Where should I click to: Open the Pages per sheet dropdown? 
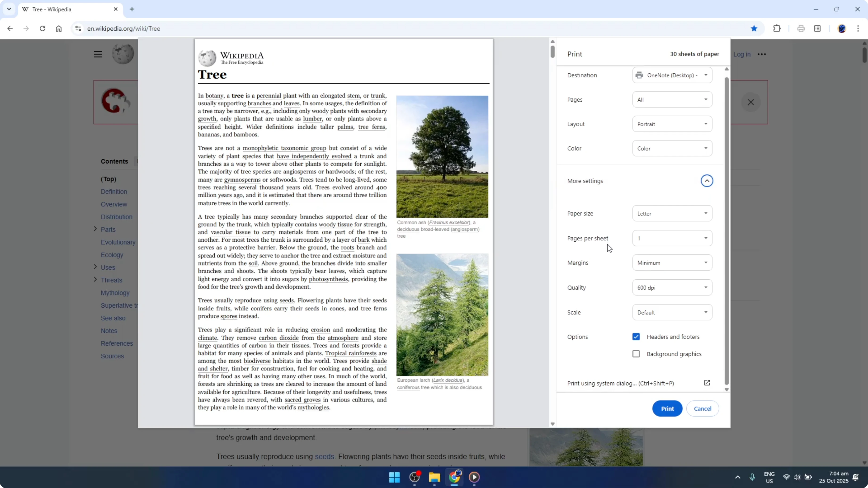point(672,238)
